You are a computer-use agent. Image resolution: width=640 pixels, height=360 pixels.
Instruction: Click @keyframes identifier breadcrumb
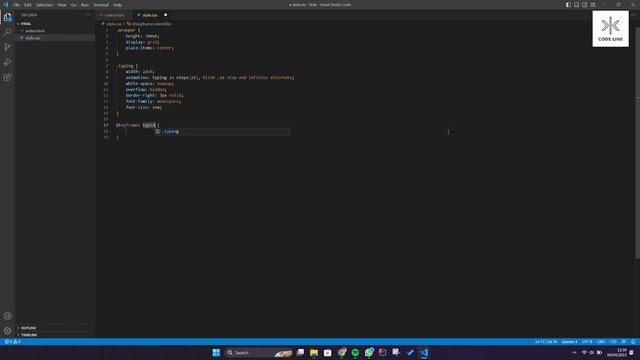151,24
